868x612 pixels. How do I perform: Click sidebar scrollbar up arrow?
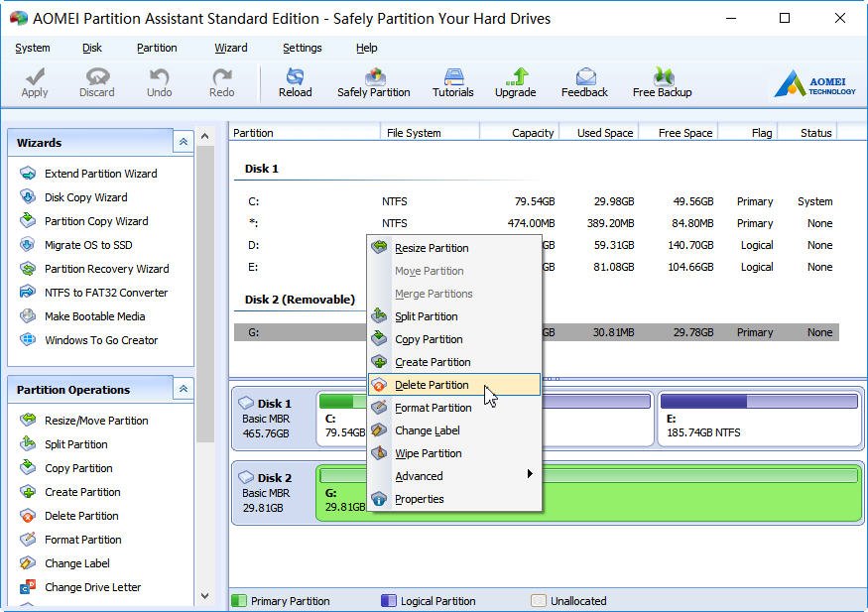pyautogui.click(x=204, y=136)
